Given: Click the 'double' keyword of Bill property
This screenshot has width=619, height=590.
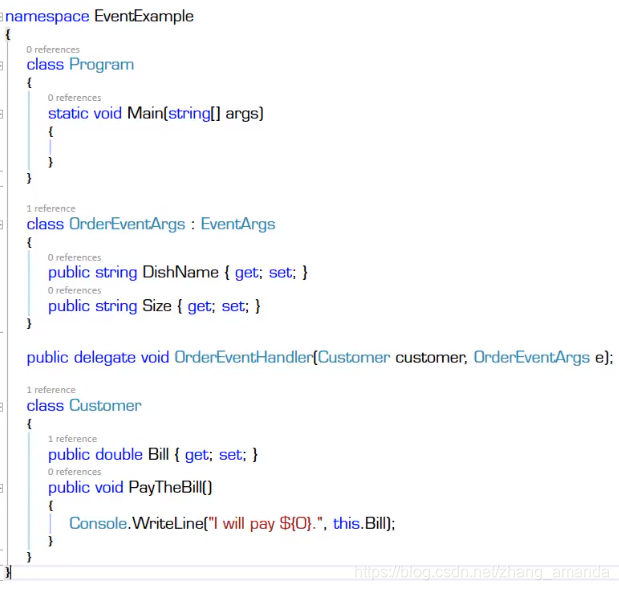Looking at the screenshot, I should click(119, 455).
